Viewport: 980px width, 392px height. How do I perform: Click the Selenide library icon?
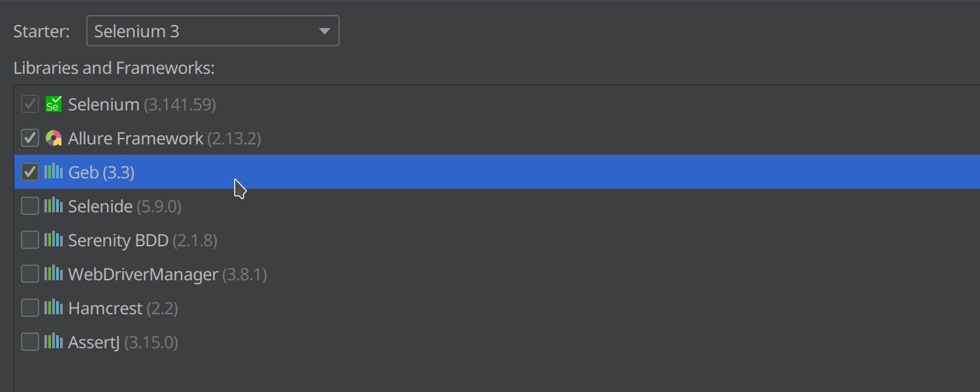click(52, 206)
